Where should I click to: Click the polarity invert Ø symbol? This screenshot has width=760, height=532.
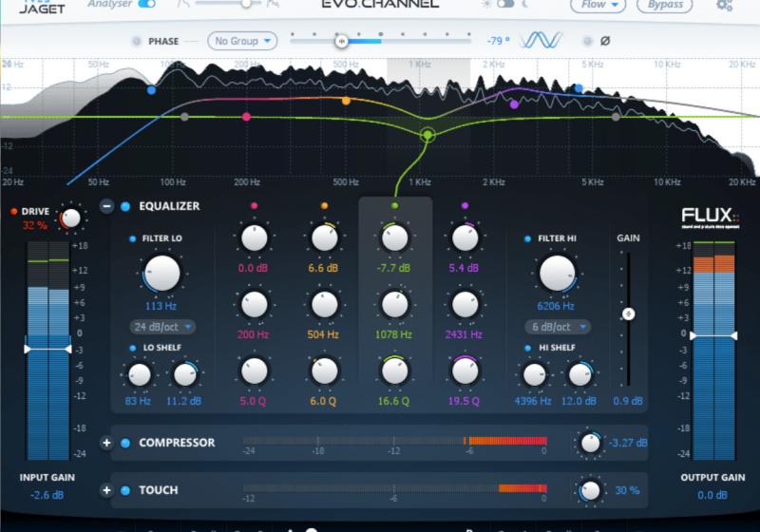tap(605, 41)
